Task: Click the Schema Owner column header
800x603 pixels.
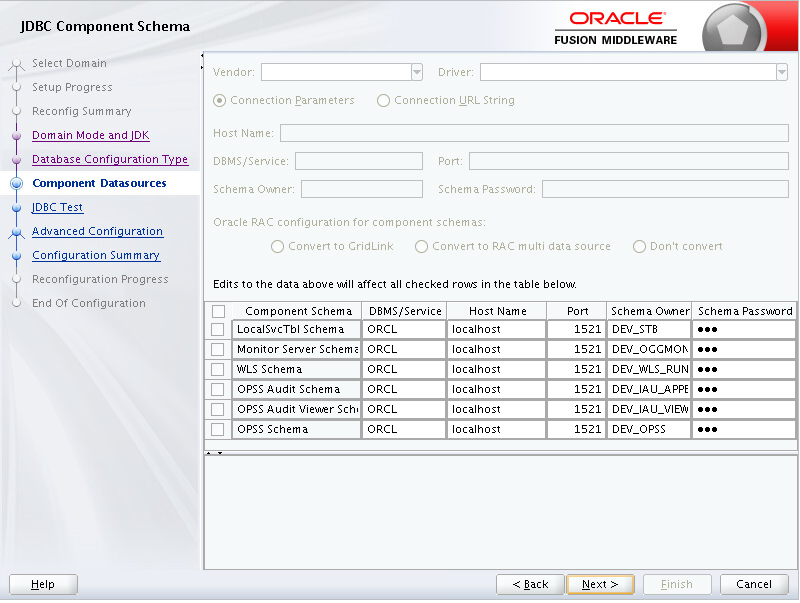Action: click(649, 311)
